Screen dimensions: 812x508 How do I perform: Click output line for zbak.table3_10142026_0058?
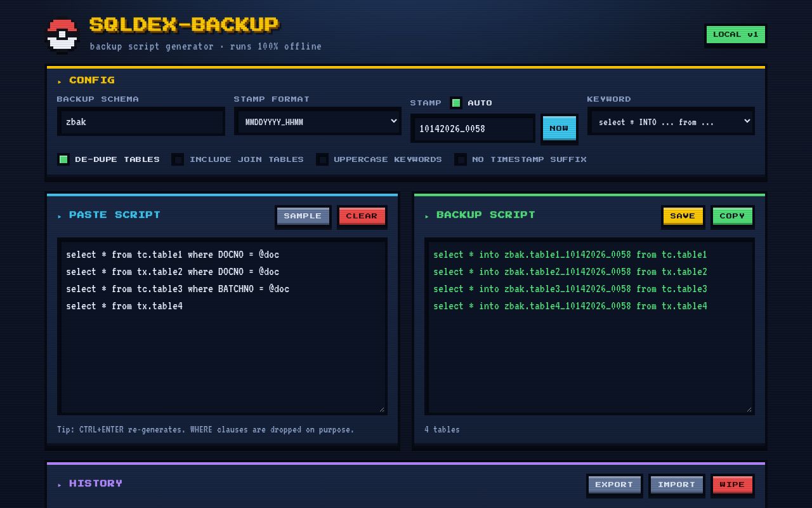(570, 289)
